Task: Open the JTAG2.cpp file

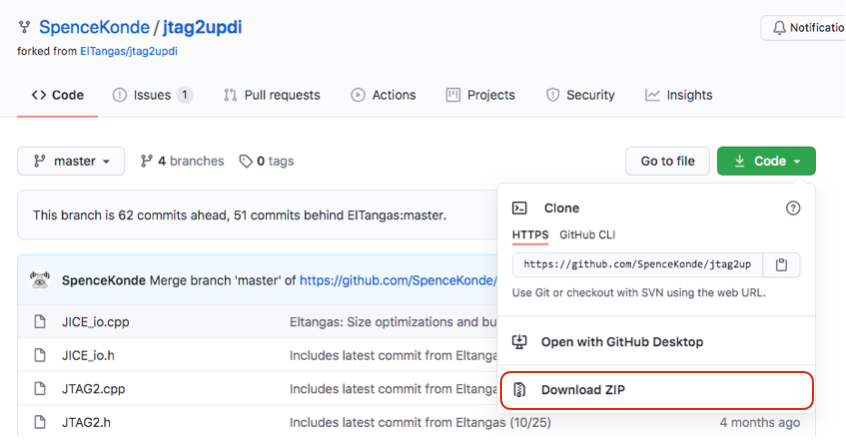Action: coord(93,389)
